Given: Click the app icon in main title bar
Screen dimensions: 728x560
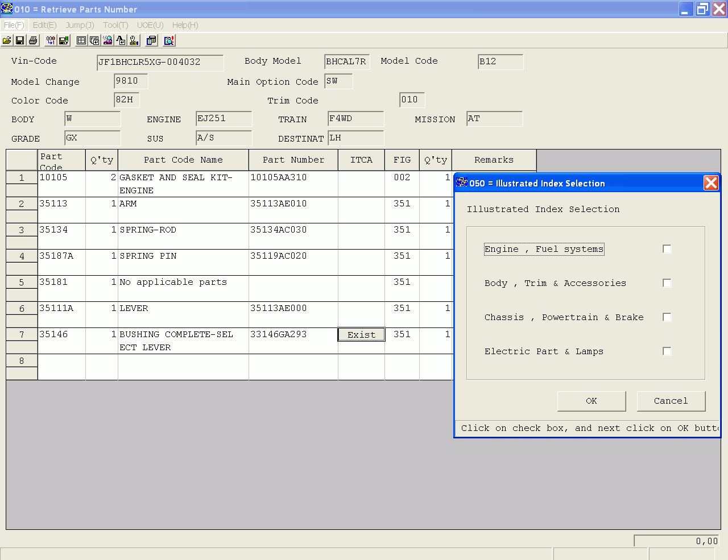Looking at the screenshot, I should click(x=7, y=9).
